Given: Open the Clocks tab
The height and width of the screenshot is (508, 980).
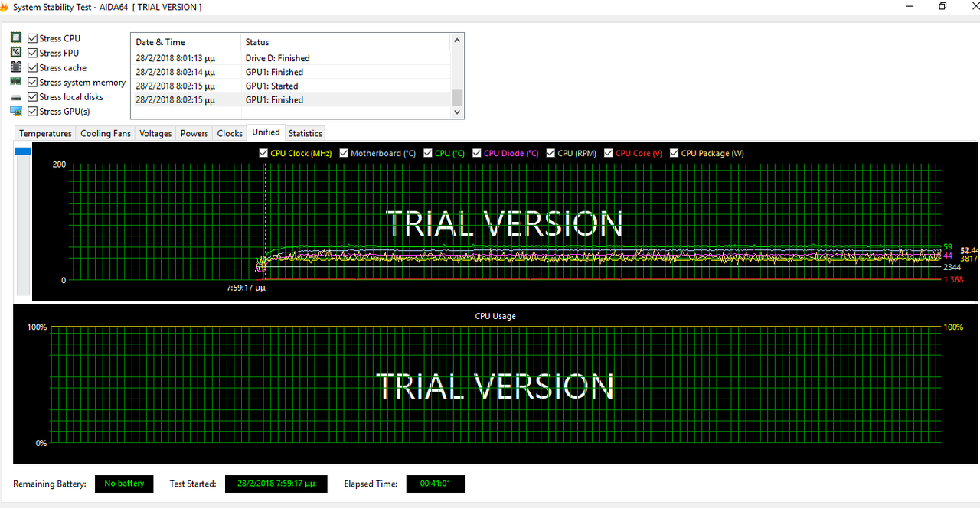Looking at the screenshot, I should pos(230,133).
